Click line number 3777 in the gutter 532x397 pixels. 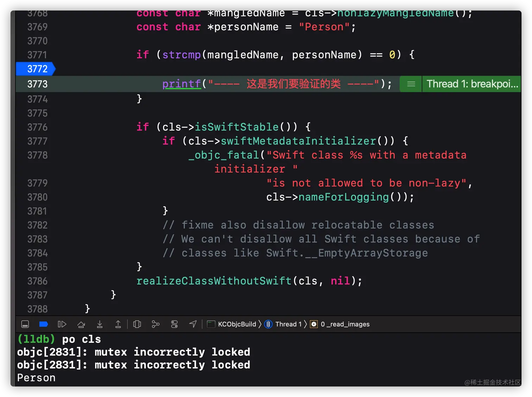pos(37,141)
